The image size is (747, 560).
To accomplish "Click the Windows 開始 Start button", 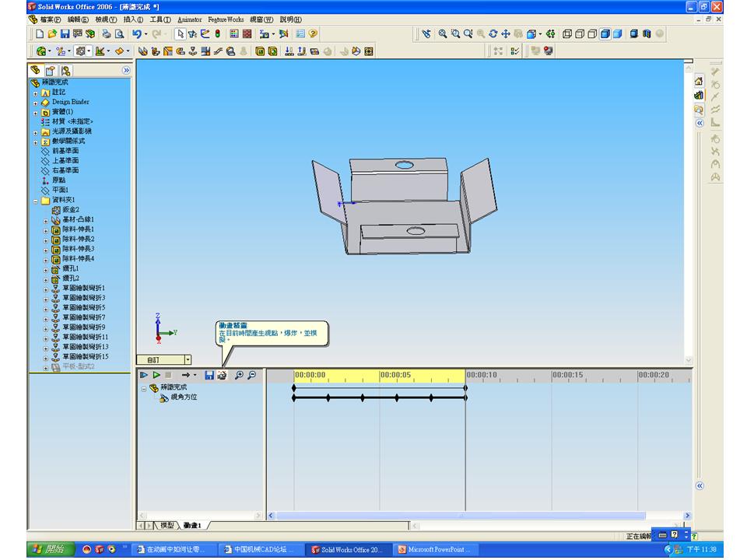I will click(x=51, y=549).
